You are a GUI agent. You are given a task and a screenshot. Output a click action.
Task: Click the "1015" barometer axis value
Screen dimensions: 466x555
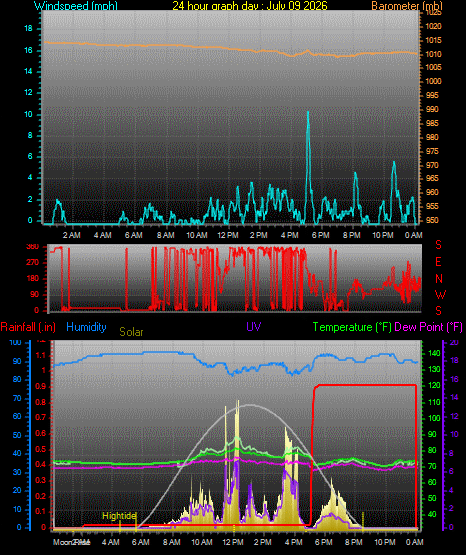click(433, 40)
